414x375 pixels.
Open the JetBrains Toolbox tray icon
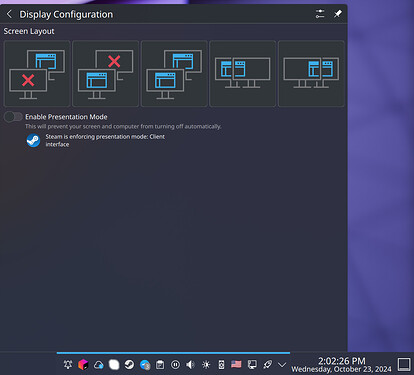83,364
